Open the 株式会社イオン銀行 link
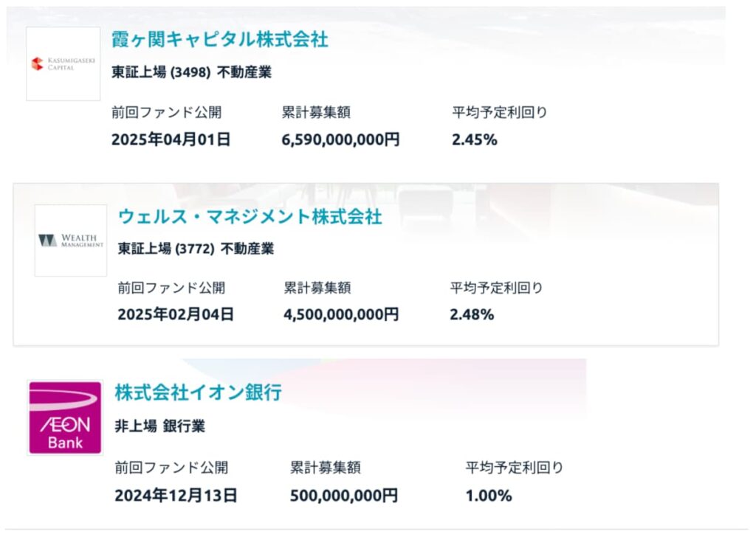 coord(198,392)
